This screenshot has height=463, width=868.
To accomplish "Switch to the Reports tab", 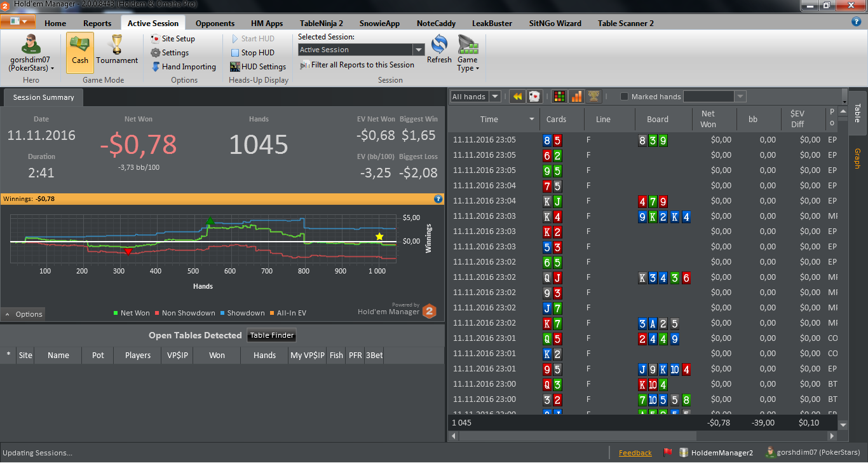I will [97, 24].
